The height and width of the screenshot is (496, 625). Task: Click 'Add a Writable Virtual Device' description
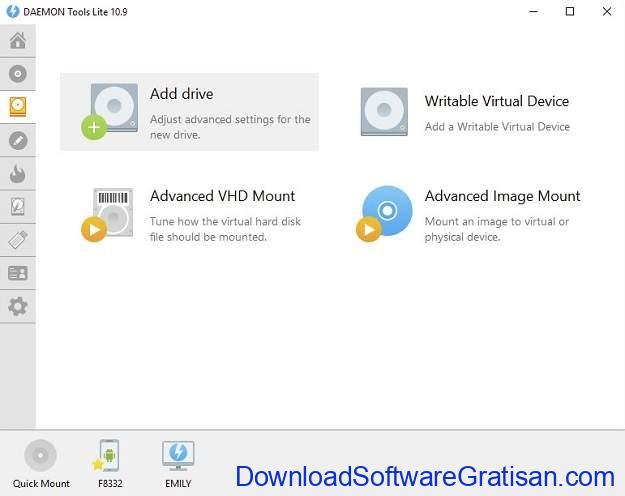497,126
